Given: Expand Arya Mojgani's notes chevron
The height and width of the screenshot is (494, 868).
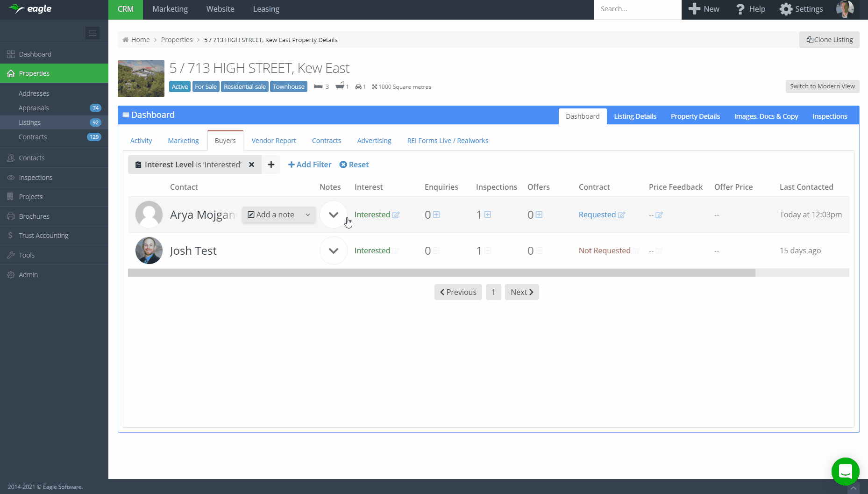Looking at the screenshot, I should tap(333, 215).
